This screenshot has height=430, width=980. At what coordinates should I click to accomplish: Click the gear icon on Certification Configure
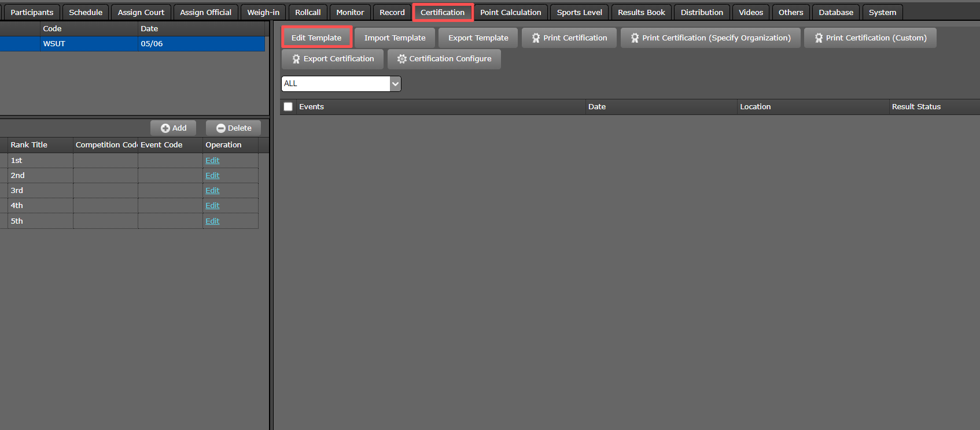401,59
